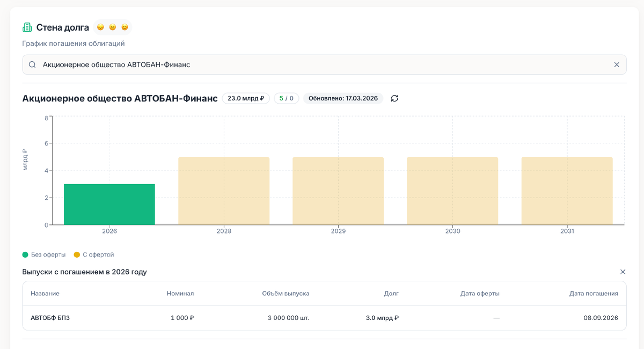Select the smiling emoji after the title
The height and width of the screenshot is (349, 644).
(x=125, y=27)
